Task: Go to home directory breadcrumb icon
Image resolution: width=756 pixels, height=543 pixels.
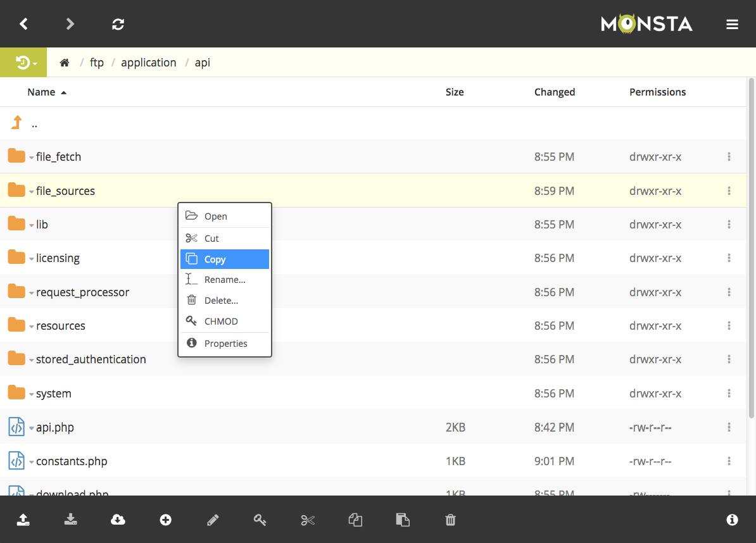Action: 65,63
